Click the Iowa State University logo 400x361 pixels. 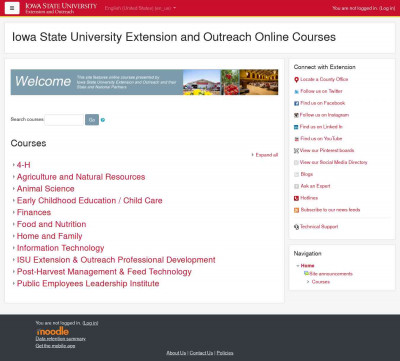[x=61, y=8]
